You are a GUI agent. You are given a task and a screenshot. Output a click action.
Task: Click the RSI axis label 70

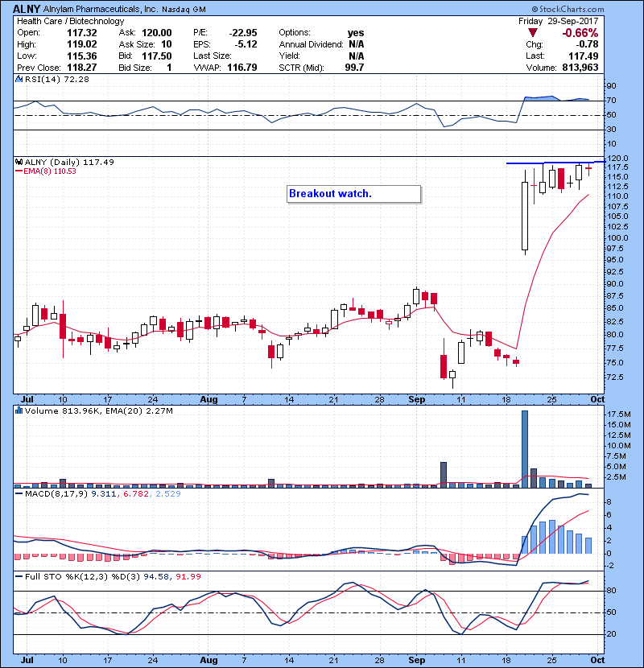(612, 101)
